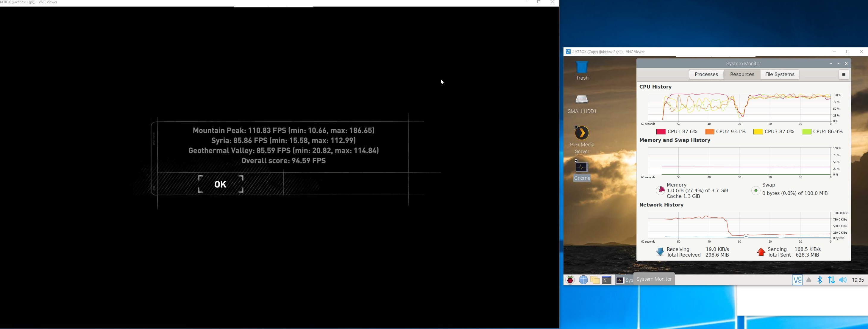The height and width of the screenshot is (329, 868).
Task: Click the Network History graph
Action: [739, 226]
